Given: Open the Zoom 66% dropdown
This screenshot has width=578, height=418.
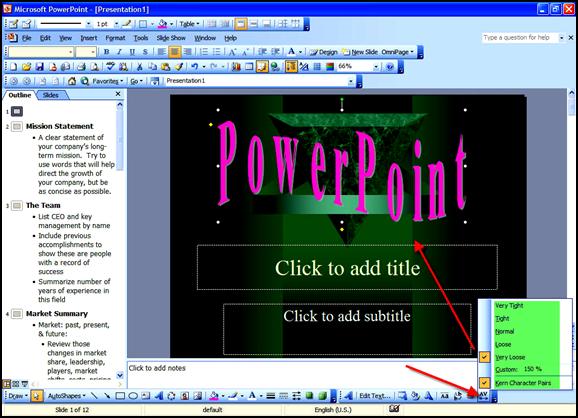Looking at the screenshot, I should [x=375, y=67].
